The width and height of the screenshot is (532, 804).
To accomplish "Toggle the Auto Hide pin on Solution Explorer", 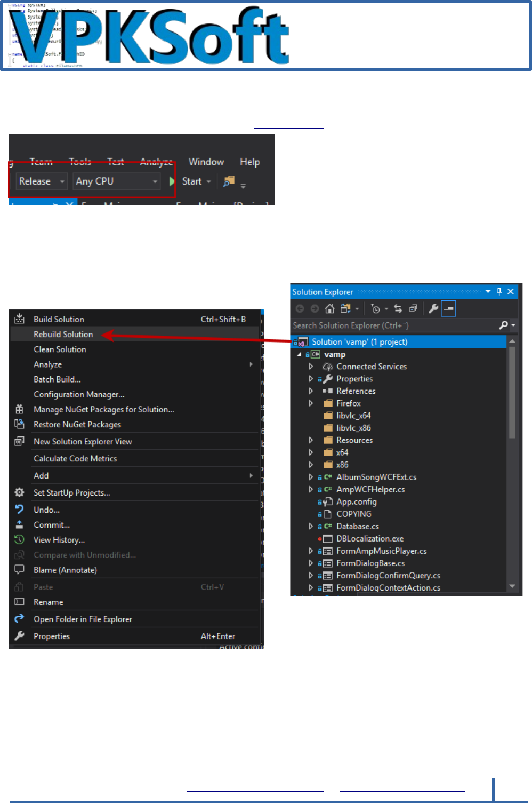I will [499, 291].
